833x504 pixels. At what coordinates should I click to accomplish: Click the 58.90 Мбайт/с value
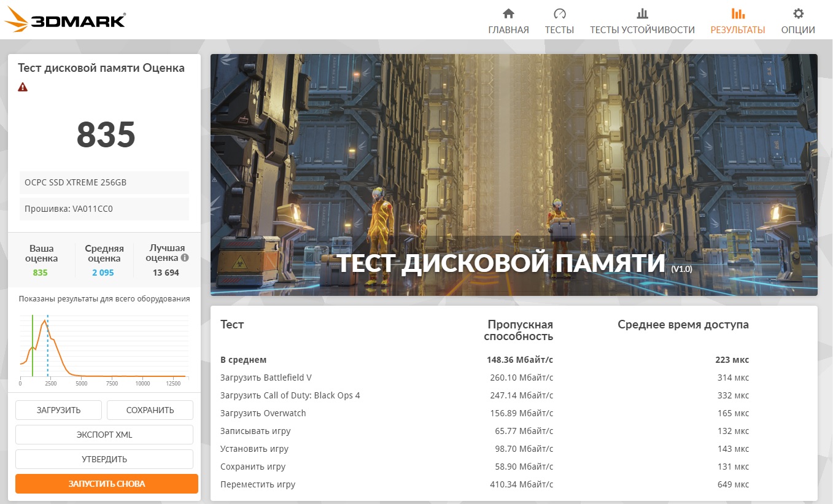click(x=524, y=467)
